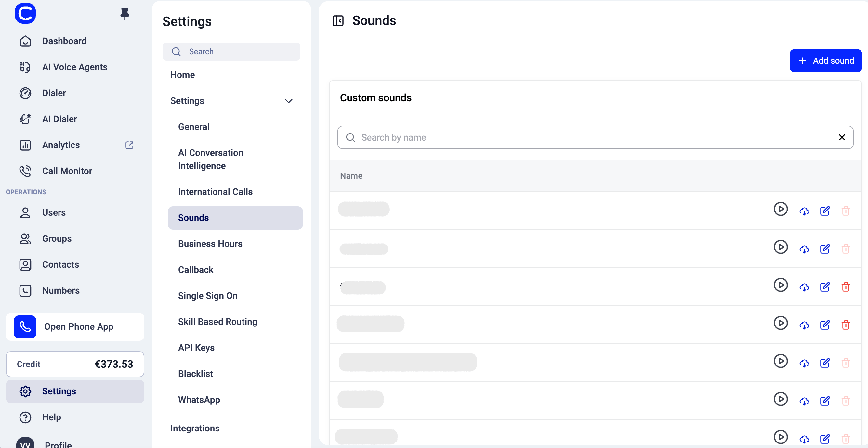868x448 pixels.
Task: Click the Contacts sidebar icon
Action: coord(25,265)
